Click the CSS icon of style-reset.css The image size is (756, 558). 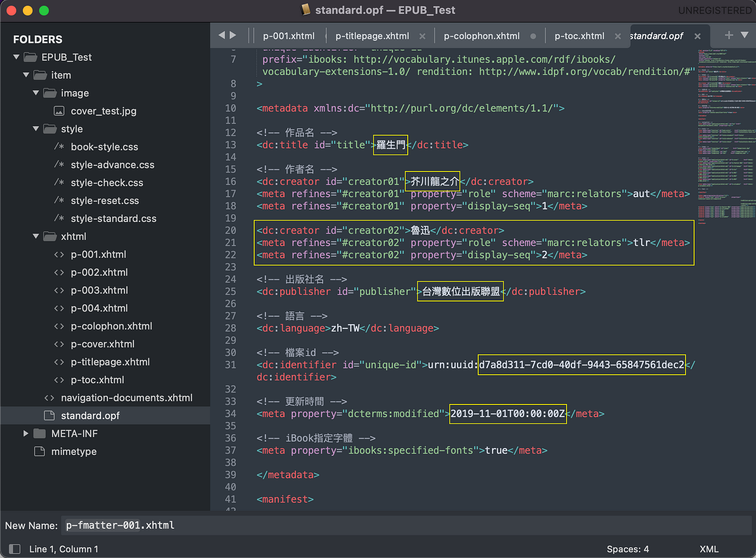point(59,200)
